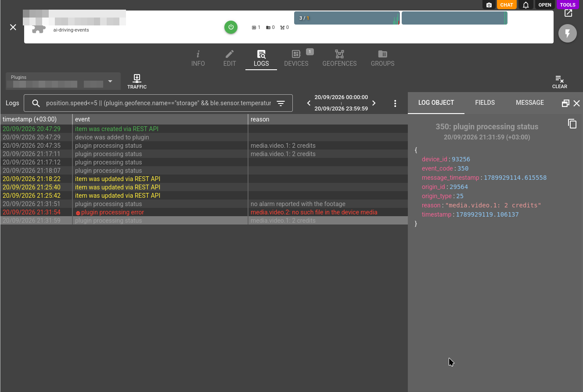Open the filter options icon in search bar

click(x=281, y=103)
